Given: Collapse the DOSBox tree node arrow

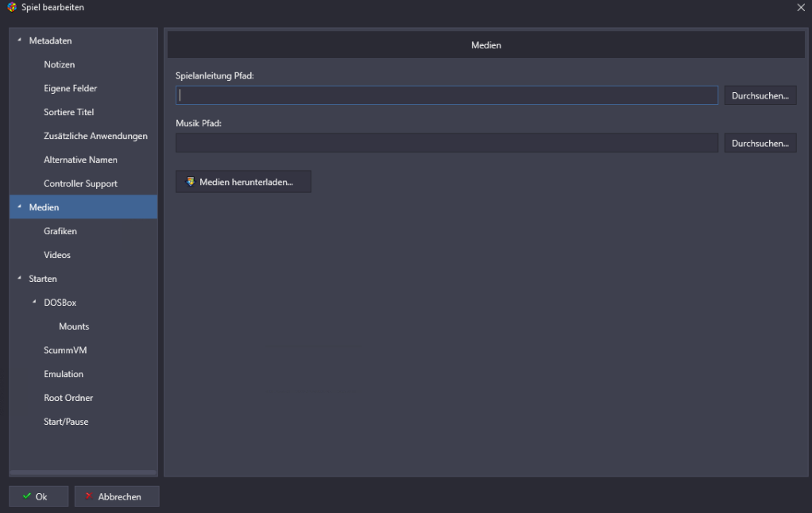Looking at the screenshot, I should click(34, 303).
